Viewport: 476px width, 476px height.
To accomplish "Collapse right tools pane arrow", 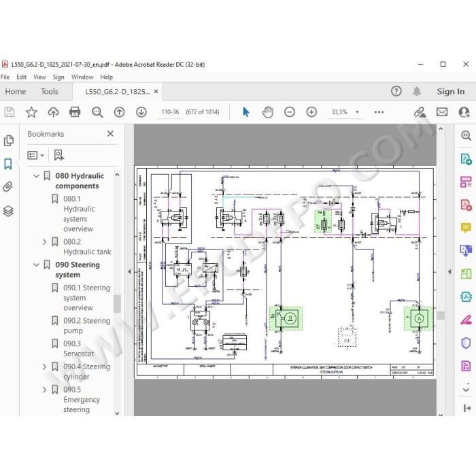I will coord(449,272).
